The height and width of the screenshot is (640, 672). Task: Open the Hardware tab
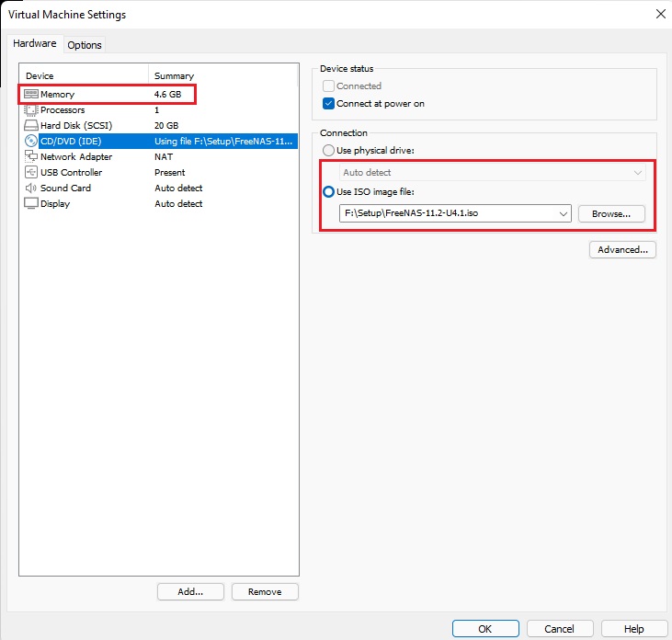[35, 43]
